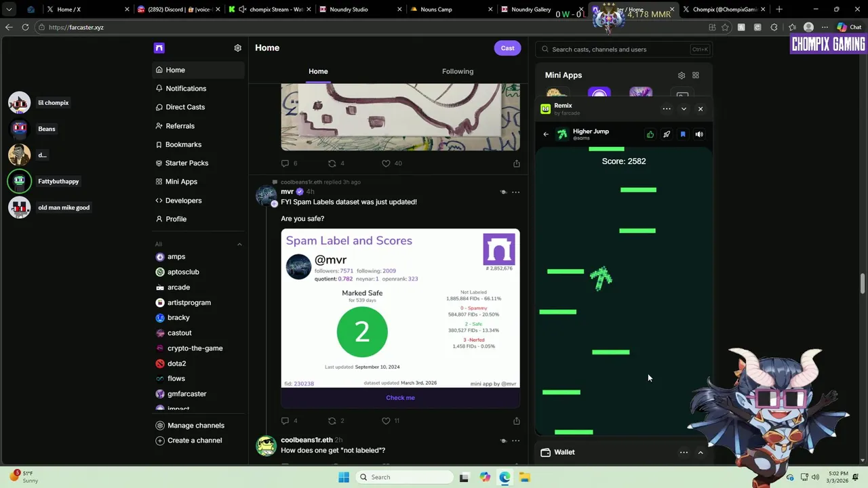Click the rocket boost icon in Higher Jump

click(667, 134)
